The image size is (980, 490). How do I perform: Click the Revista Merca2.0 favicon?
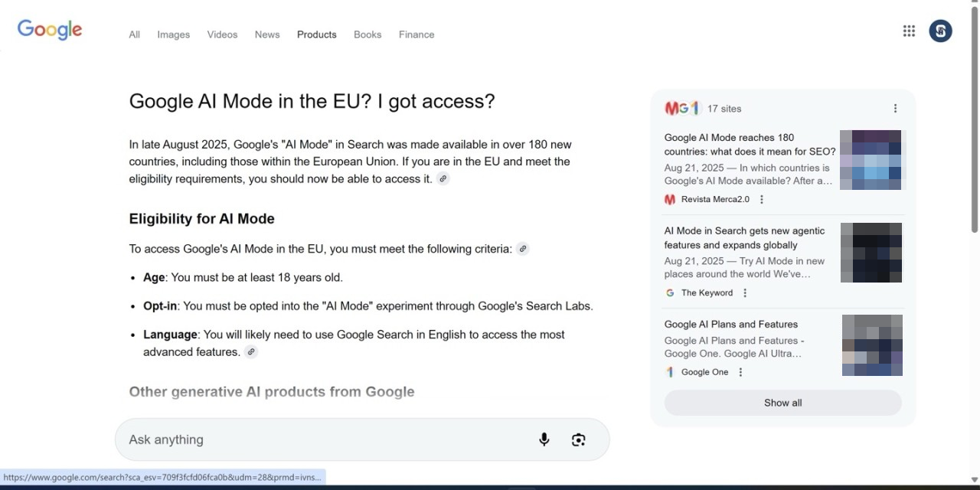tap(670, 199)
